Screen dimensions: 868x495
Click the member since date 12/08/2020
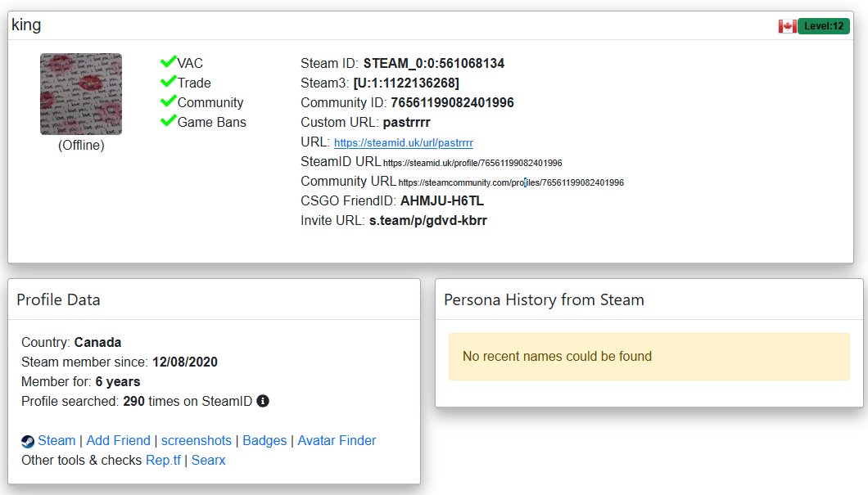[185, 362]
